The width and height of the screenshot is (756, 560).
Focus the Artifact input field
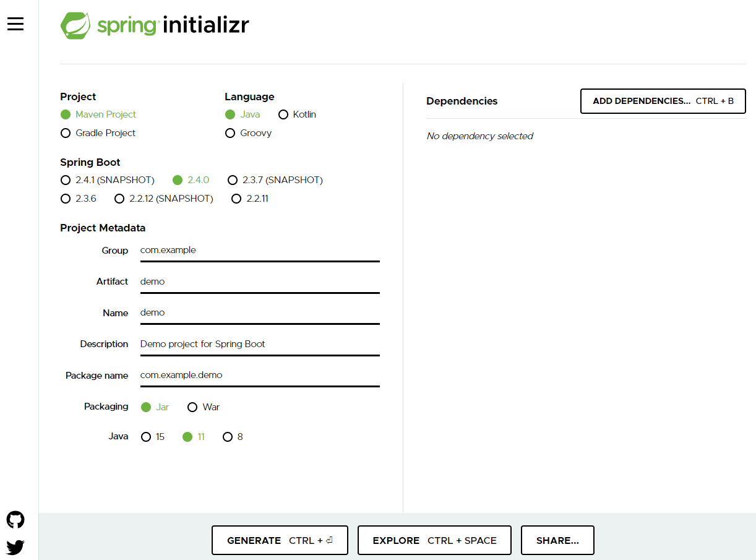pos(260,282)
